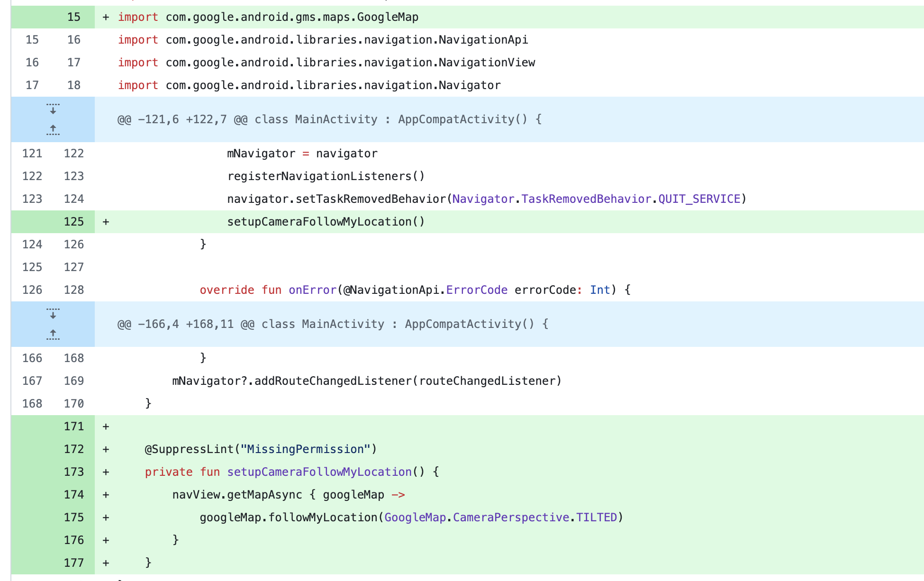The image size is (924, 581).
Task: Click the plus marker on added line 125
Action: pyautogui.click(x=106, y=222)
